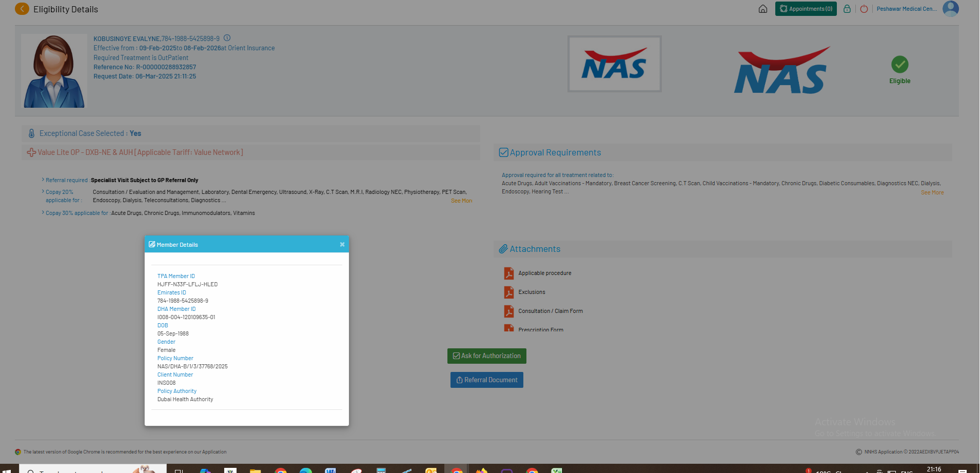The height and width of the screenshot is (473, 980).
Task: Click the framed NAS logo thumbnail
Action: tap(614, 64)
